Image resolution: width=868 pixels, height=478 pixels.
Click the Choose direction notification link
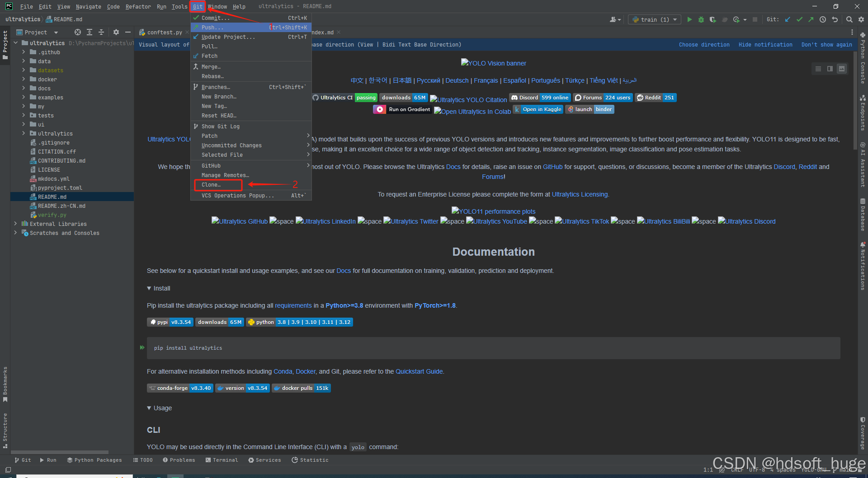tap(704, 45)
